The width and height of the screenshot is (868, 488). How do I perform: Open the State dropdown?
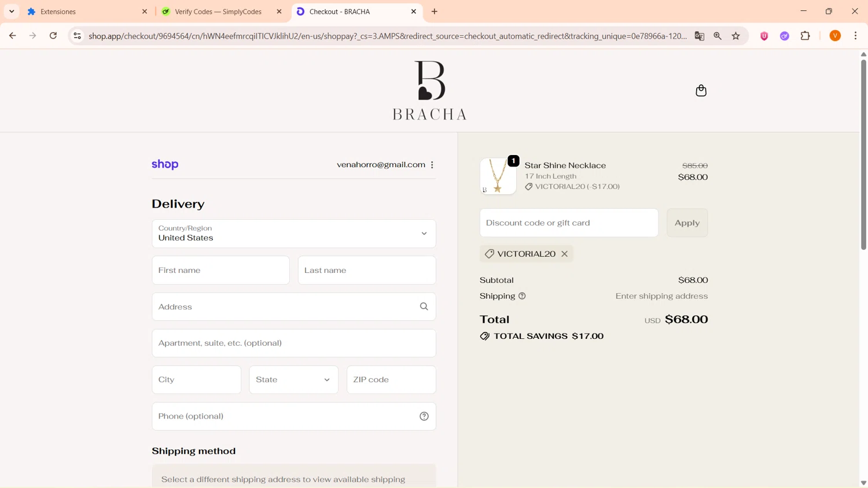[293, 380]
